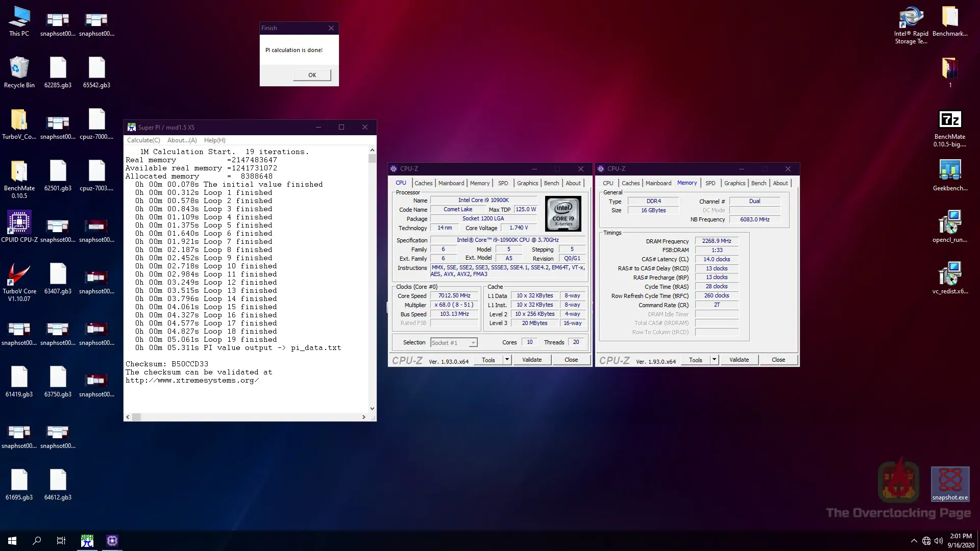
Task: Open the Calculate(C) menu in Super PI
Action: [143, 140]
